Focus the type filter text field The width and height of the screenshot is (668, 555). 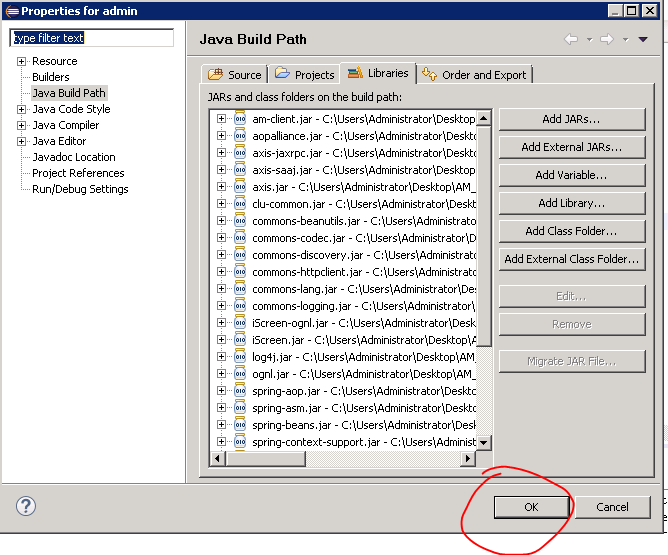pyautogui.click(x=91, y=38)
